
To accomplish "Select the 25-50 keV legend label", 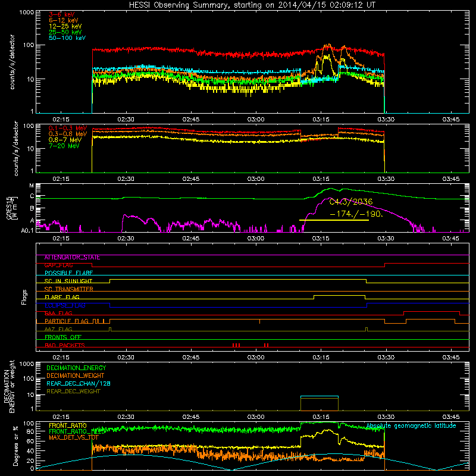I will 65,32.
